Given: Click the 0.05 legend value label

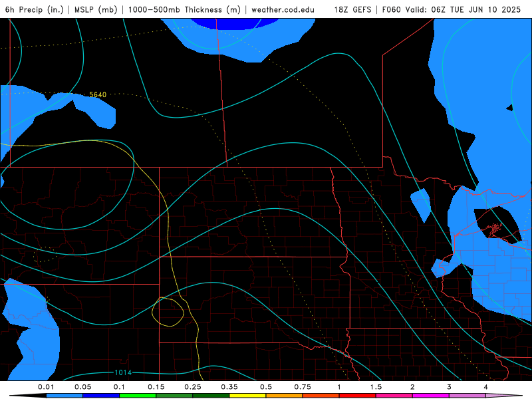Looking at the screenshot, I should click(x=82, y=387).
